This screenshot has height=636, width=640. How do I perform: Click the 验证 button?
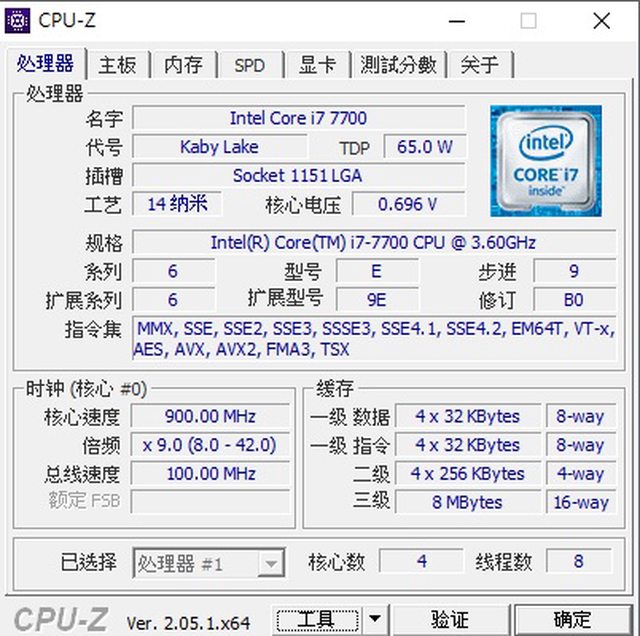point(450,620)
